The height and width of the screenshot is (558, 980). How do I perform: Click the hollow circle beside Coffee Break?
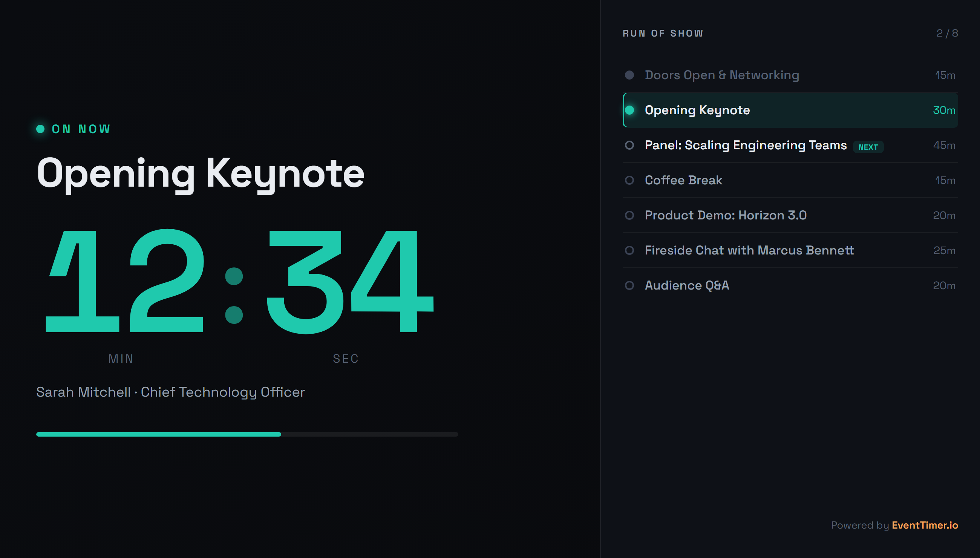(629, 180)
